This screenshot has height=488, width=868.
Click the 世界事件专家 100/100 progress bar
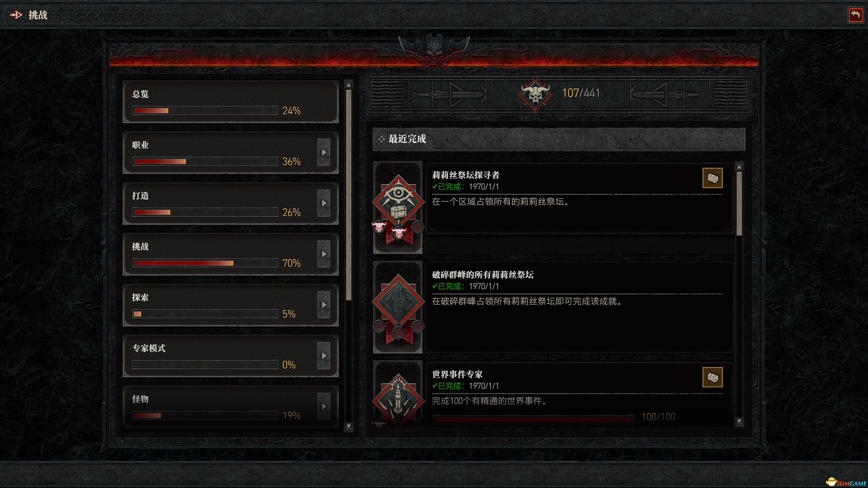pyautogui.click(x=533, y=419)
